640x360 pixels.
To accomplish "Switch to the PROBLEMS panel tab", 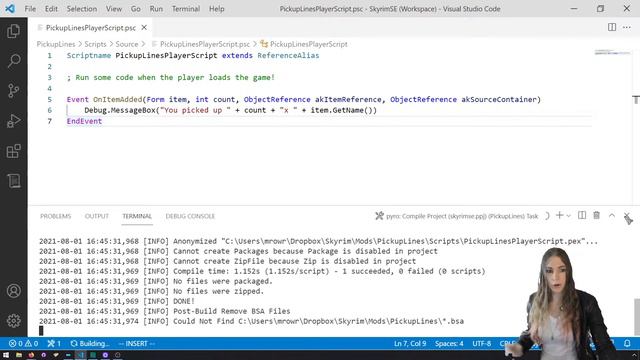I will [56, 216].
